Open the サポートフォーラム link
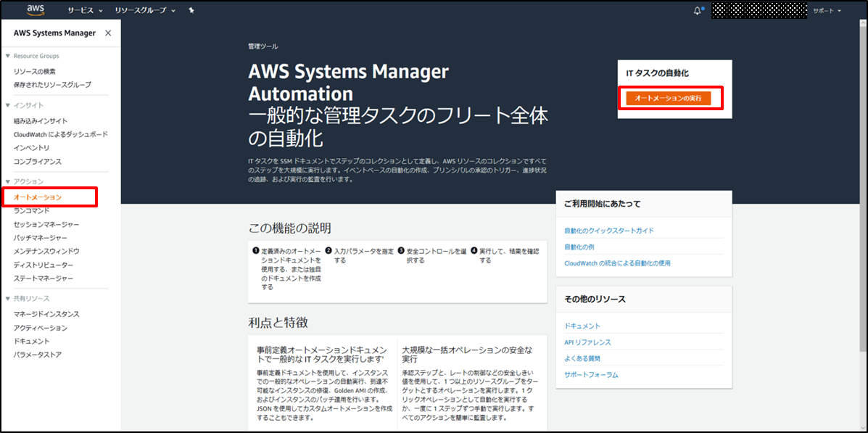The image size is (868, 433). pos(591,375)
